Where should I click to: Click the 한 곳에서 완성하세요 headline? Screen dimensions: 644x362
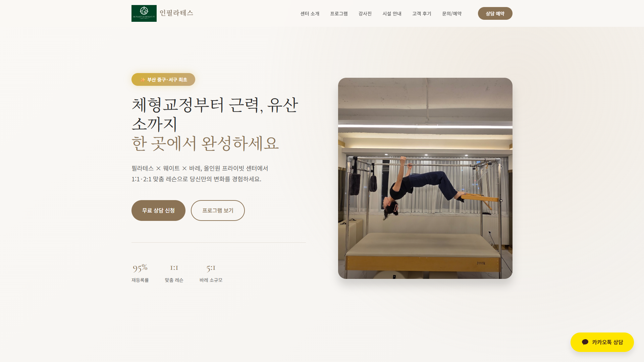pyautogui.click(x=205, y=143)
